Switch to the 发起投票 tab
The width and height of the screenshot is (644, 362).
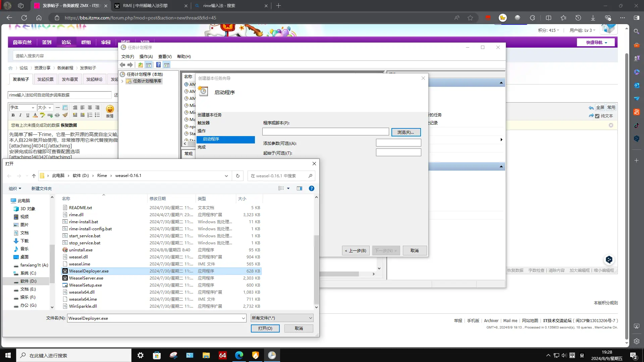pos(45,79)
